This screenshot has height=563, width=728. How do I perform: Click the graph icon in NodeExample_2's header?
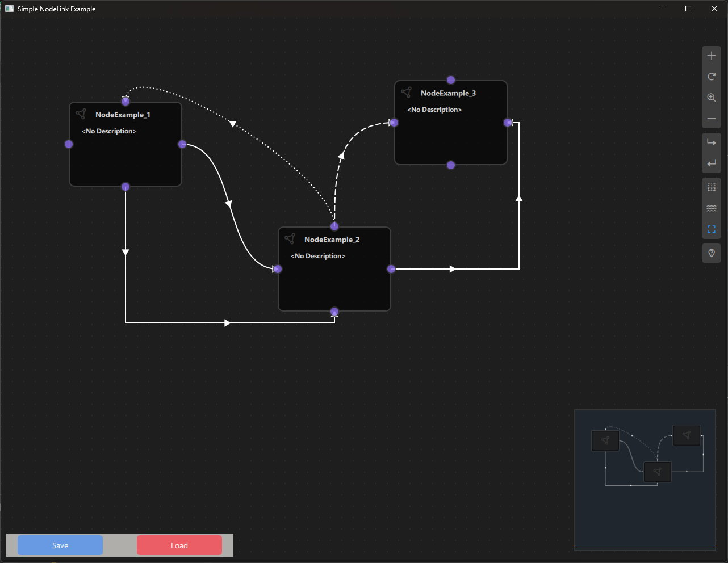[x=290, y=238]
